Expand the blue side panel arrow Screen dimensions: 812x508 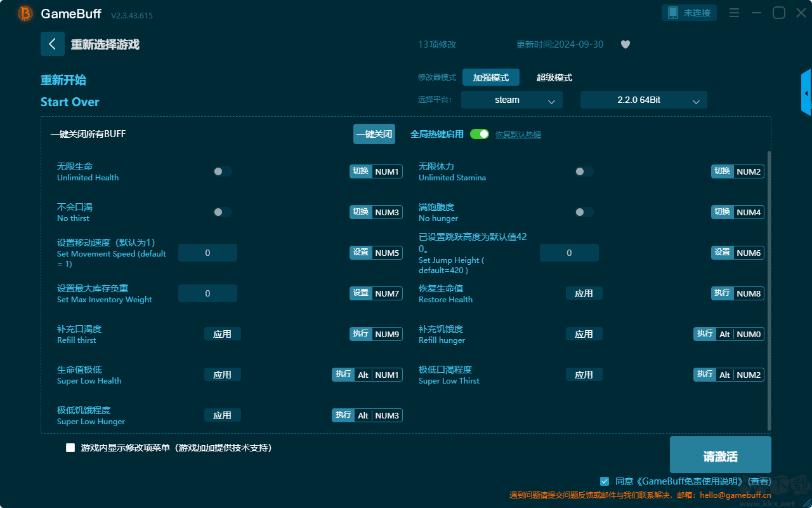point(806,93)
